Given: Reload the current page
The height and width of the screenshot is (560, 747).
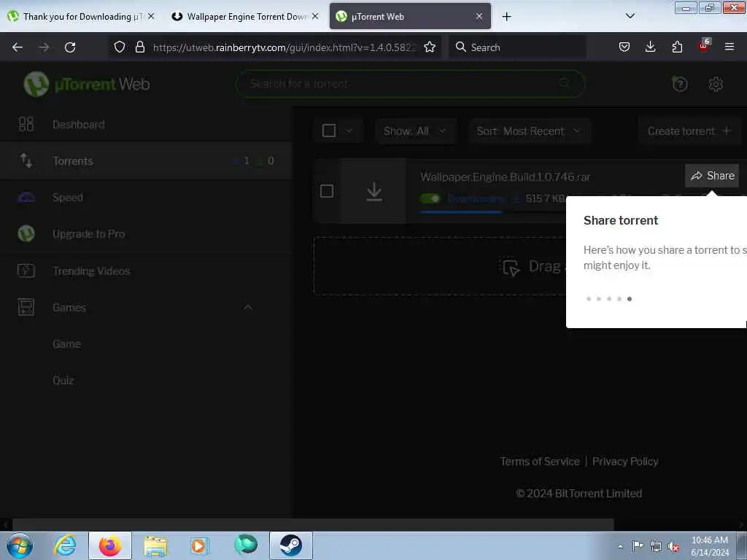Looking at the screenshot, I should 70,47.
